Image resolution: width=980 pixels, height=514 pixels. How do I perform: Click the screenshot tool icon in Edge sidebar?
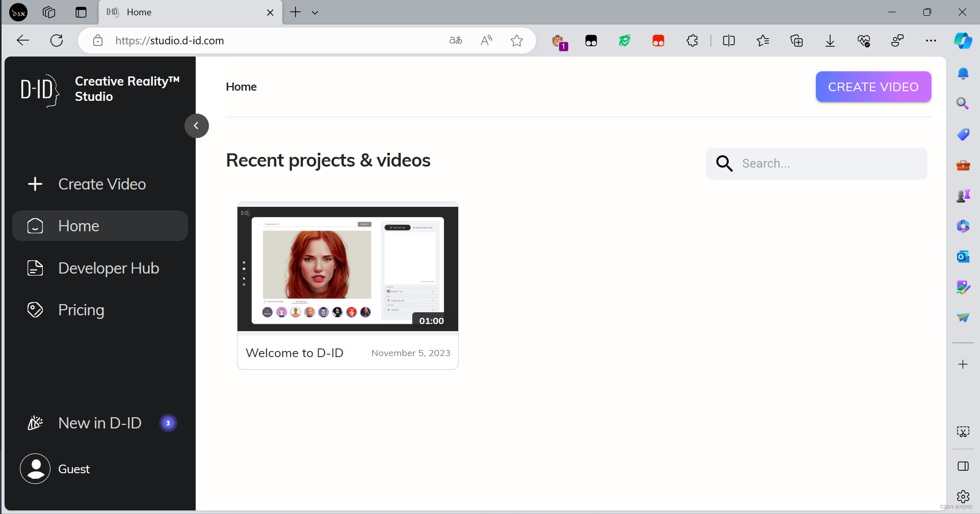point(963,432)
